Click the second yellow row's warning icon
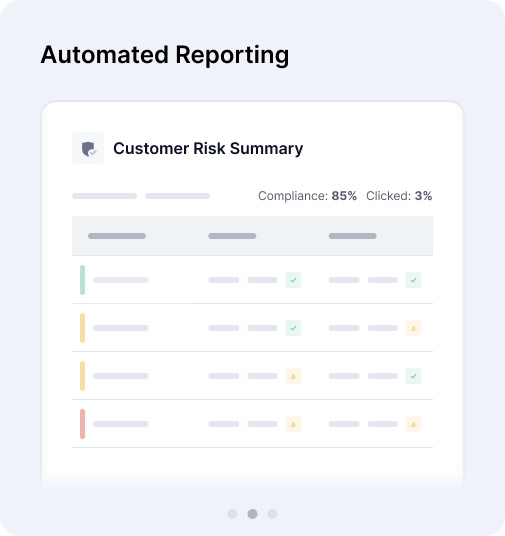 (x=293, y=376)
